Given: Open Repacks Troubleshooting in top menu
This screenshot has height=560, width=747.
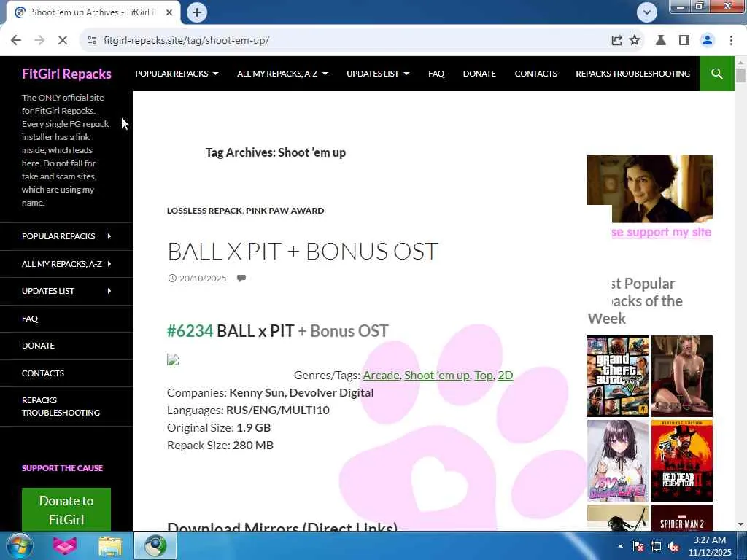Looking at the screenshot, I should point(632,74).
